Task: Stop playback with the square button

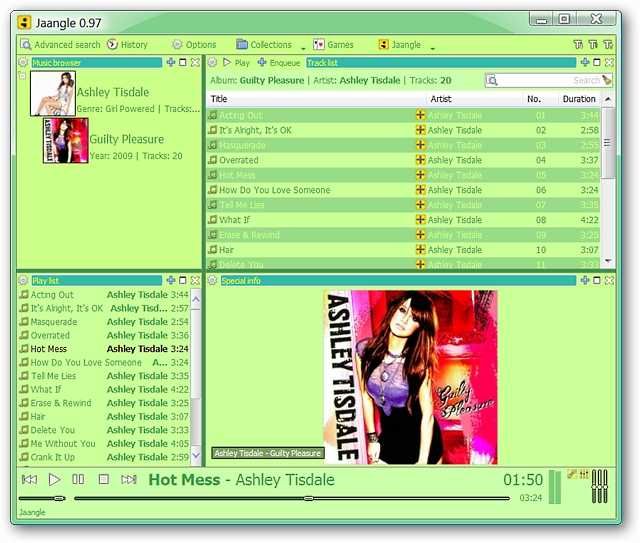Action: (x=104, y=479)
